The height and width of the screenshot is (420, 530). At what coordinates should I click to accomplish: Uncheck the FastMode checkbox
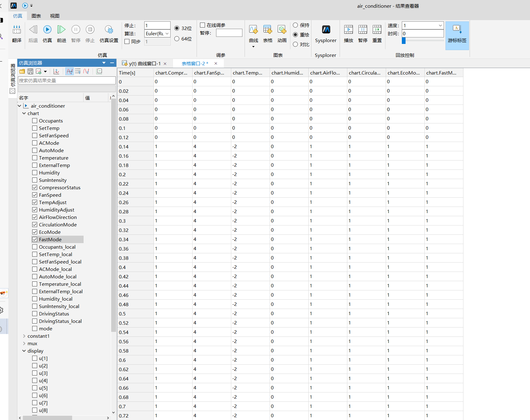tap(35, 239)
